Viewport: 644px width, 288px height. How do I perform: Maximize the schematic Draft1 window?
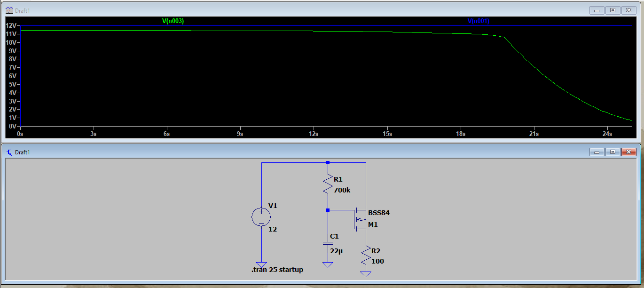[x=613, y=152]
